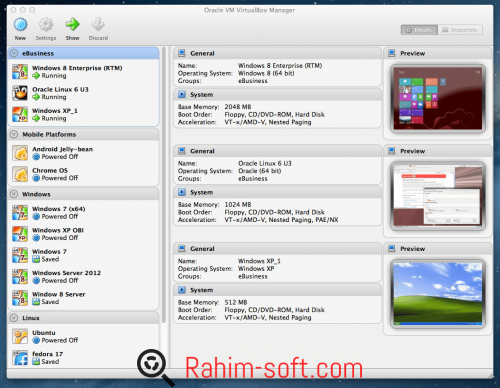Click acceleration value ending with PAE/NX
500x388 pixels.
click(x=281, y=220)
